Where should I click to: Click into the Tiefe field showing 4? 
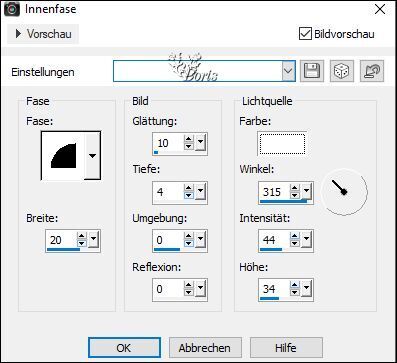pos(169,192)
